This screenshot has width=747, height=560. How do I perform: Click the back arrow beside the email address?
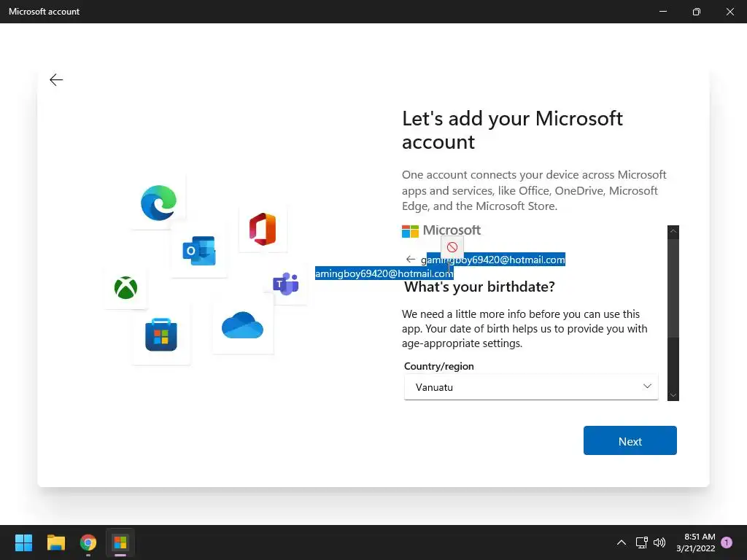[x=411, y=260]
